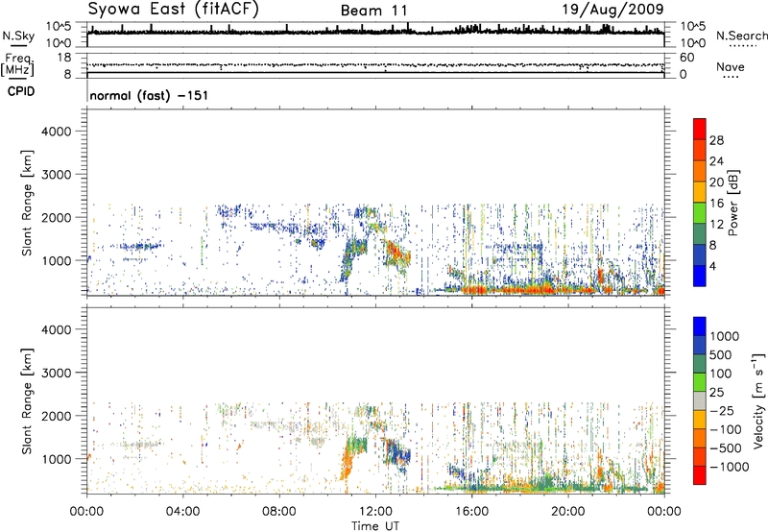The width and height of the screenshot is (768, 532).
Task: Select the "12" value on the power colorbar
Action: click(716, 225)
